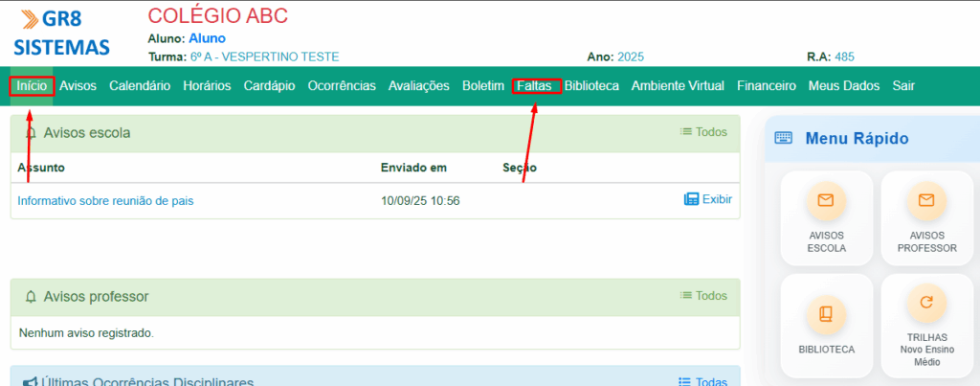Click the Trilhas Novo Ensino Médio refresh icon
This screenshot has width=980, height=386.
point(925,304)
